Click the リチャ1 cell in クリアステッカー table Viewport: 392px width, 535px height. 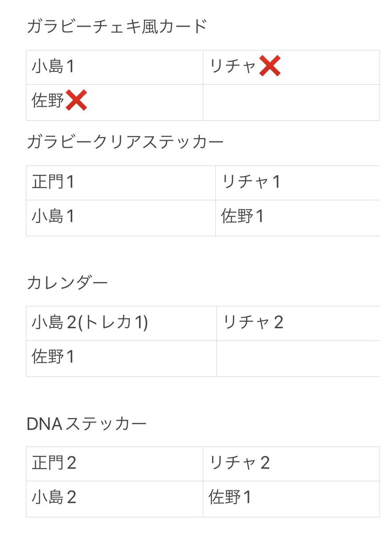pos(298,183)
